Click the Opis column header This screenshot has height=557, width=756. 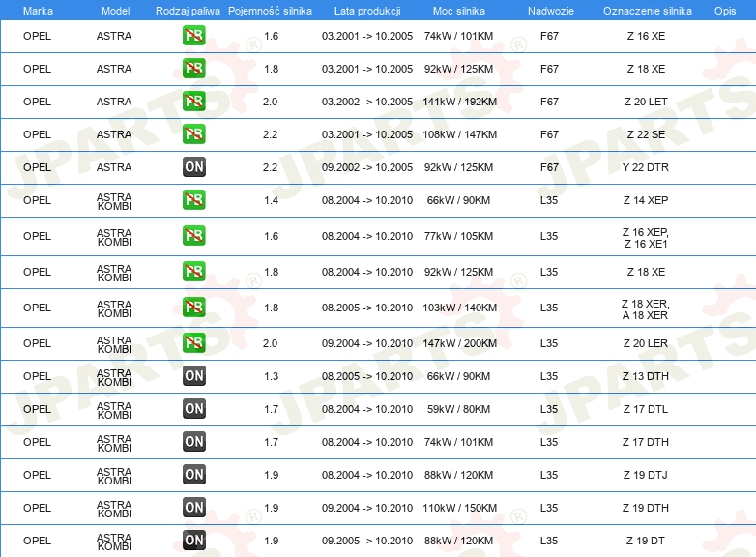(725, 11)
